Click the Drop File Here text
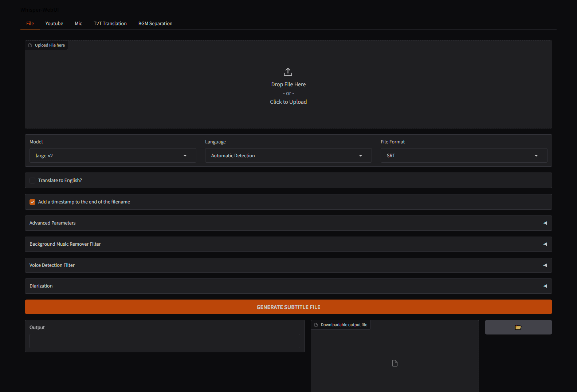The image size is (577, 392). point(288,84)
